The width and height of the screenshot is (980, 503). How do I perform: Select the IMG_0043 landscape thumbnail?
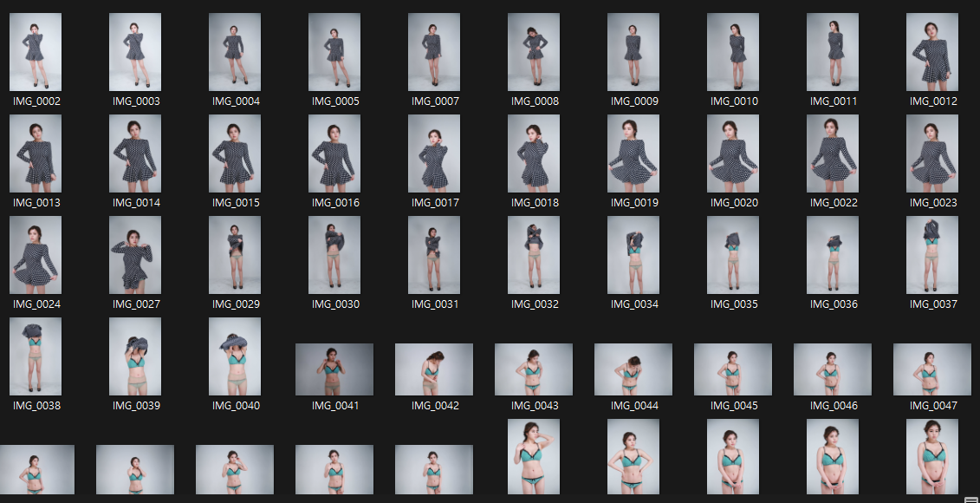(x=534, y=369)
